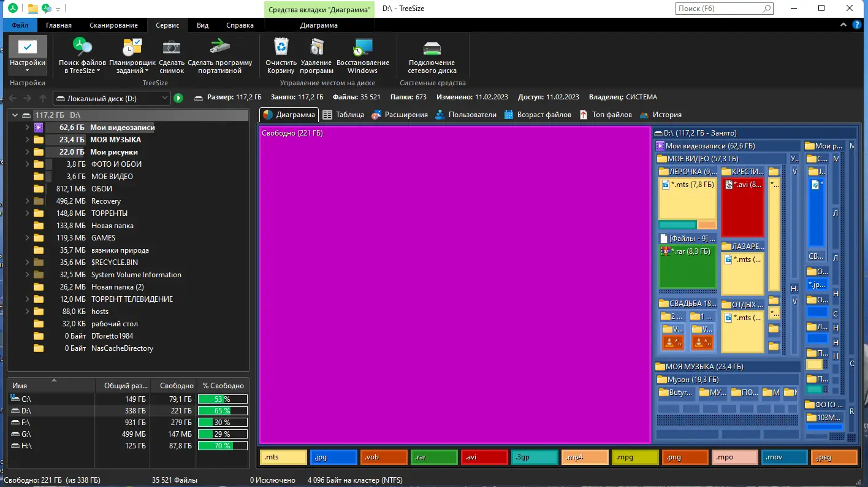Select the Диаграмма view tab
The image size is (868, 487).
[289, 115]
